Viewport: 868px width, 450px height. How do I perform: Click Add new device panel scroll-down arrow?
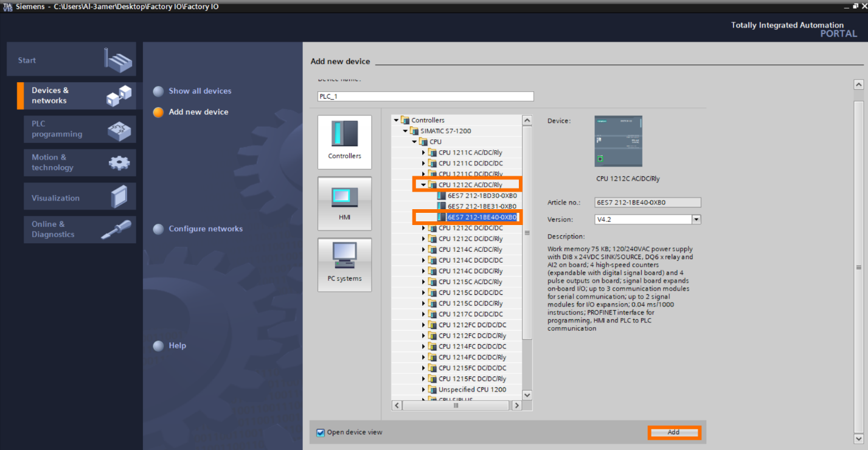(x=858, y=438)
